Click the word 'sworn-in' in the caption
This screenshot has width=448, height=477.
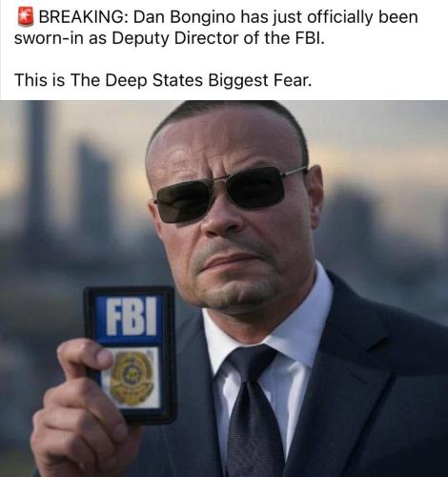50,39
